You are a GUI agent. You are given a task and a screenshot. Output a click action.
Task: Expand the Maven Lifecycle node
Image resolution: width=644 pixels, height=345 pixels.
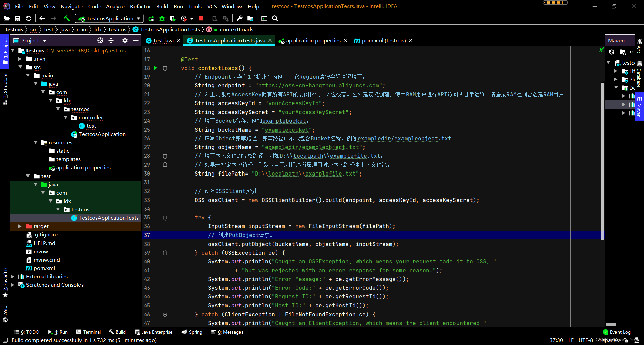tap(616, 71)
